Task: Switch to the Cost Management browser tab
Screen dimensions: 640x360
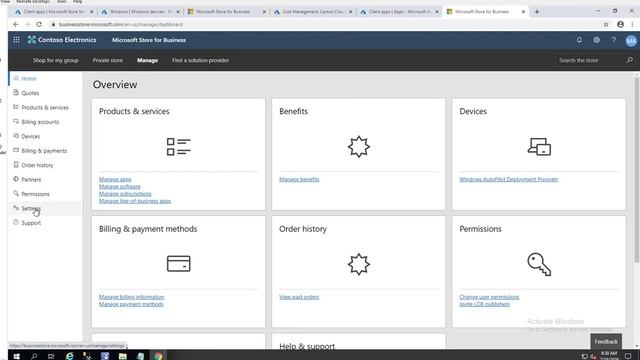Action: pos(313,12)
